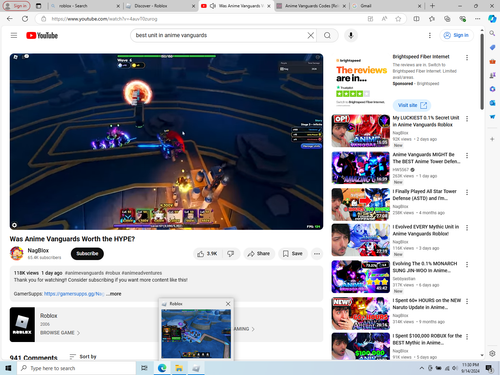Clear the search box with the X icon
Screen dimensions: 500x375
tap(310, 35)
